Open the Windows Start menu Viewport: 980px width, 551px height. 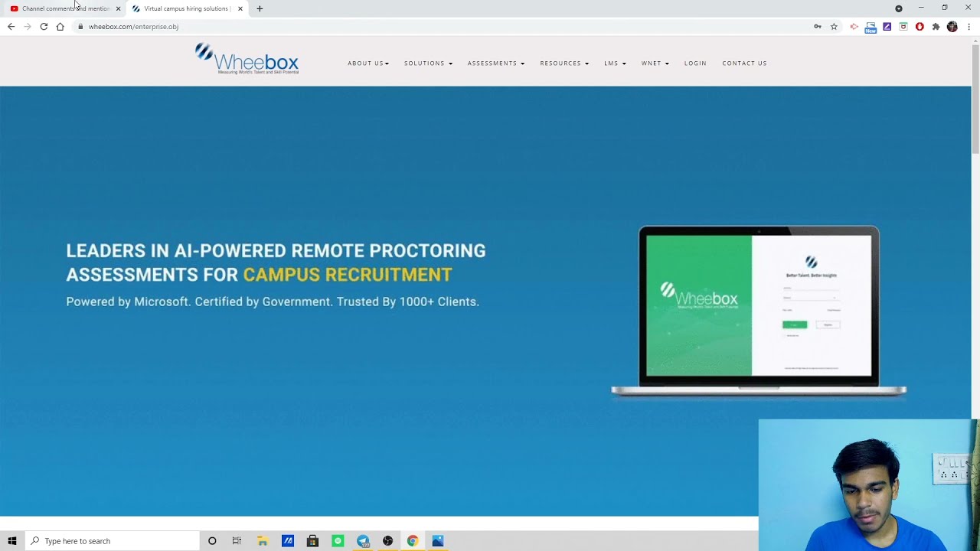[12, 541]
